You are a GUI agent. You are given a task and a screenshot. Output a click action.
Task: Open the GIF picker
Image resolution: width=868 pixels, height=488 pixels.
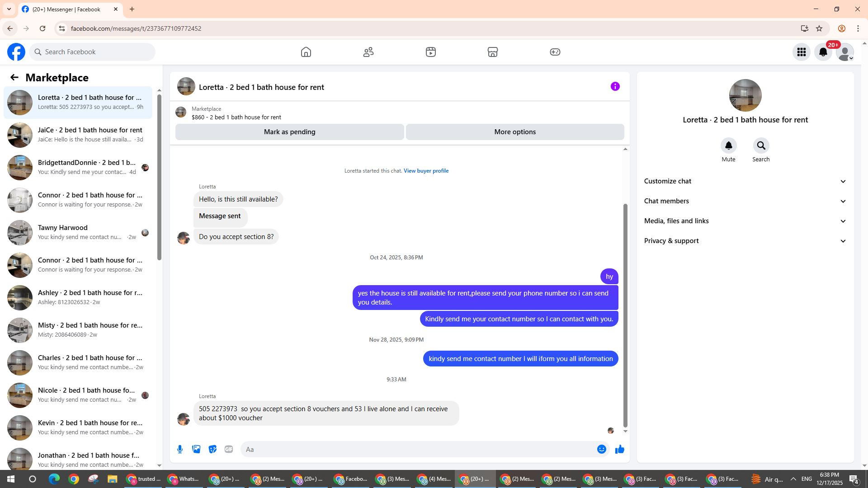click(229, 449)
